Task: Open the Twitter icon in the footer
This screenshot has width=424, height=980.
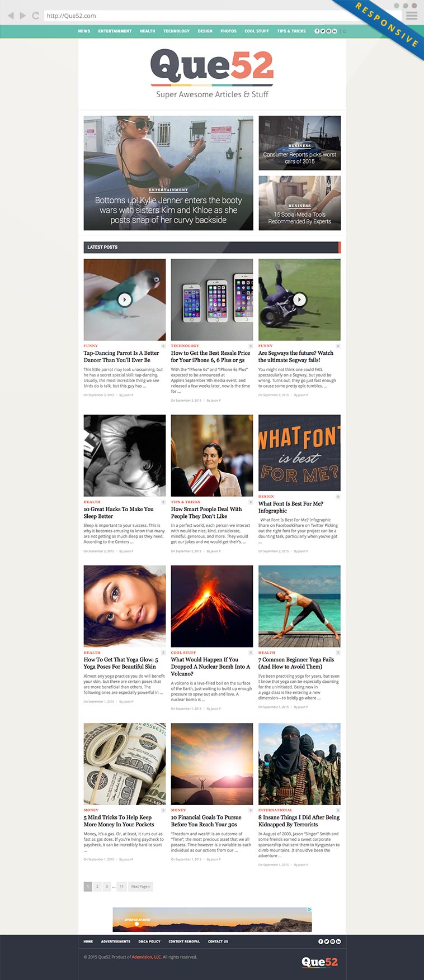Action: [327, 941]
